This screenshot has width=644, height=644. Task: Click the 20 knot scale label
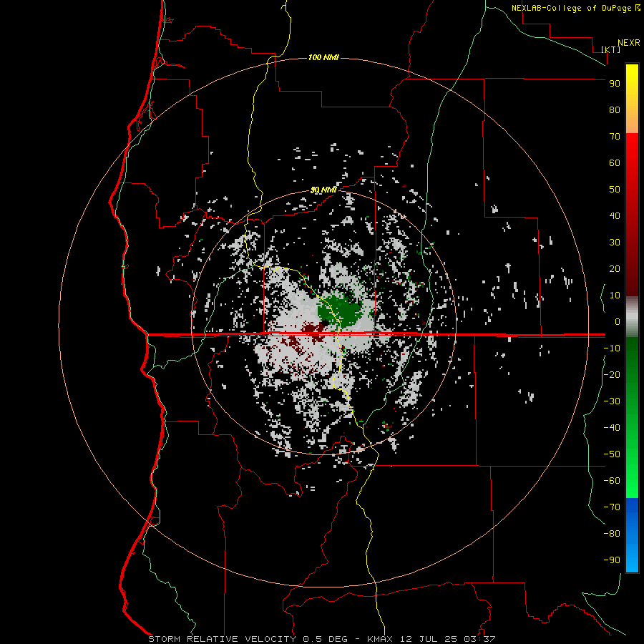[x=615, y=269]
